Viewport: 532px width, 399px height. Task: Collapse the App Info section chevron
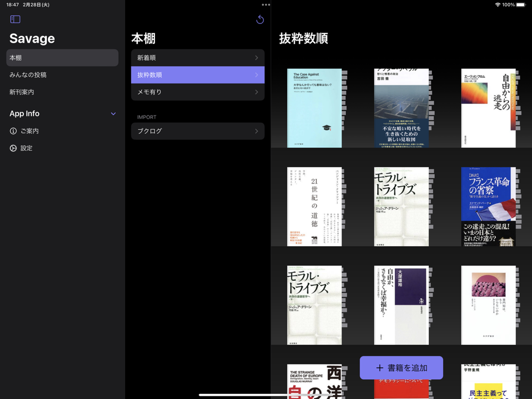click(113, 114)
